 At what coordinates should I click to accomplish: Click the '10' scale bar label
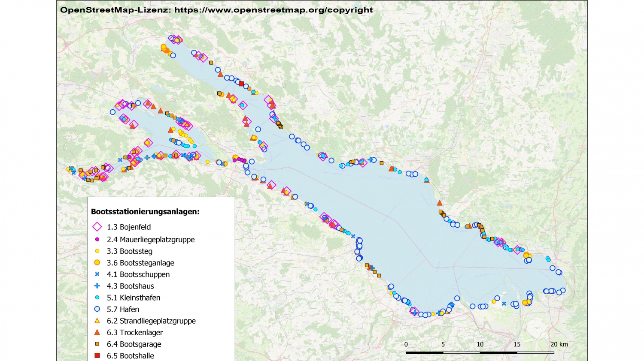point(480,344)
